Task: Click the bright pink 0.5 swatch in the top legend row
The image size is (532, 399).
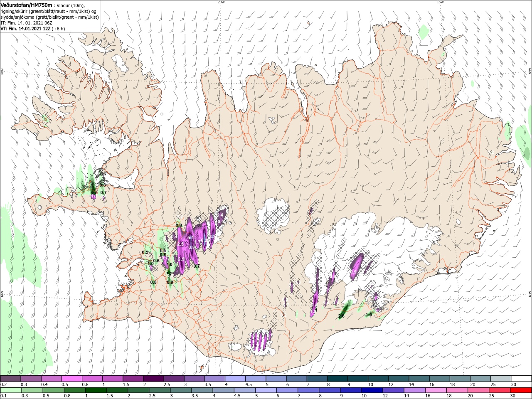Action: point(71,379)
